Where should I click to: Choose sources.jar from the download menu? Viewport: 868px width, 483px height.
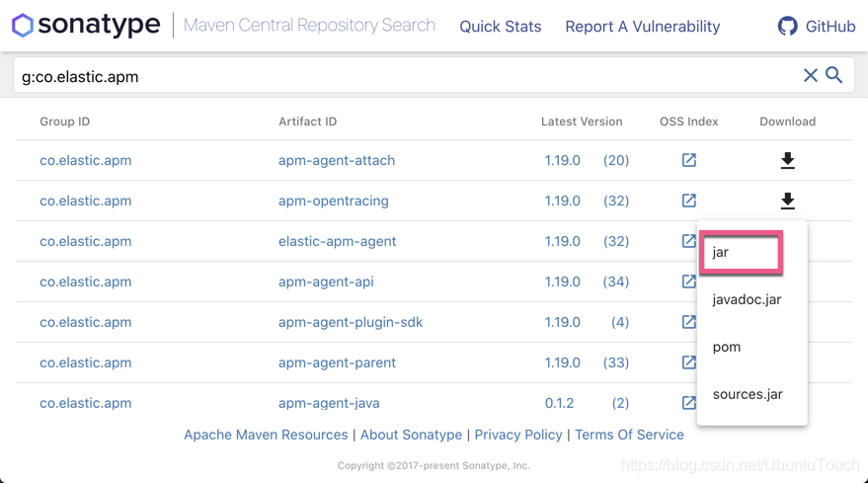748,394
